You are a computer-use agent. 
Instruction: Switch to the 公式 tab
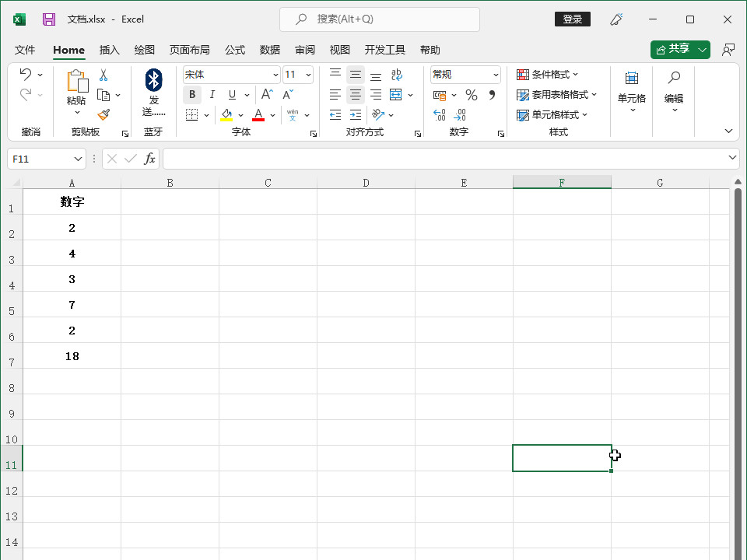click(x=235, y=50)
